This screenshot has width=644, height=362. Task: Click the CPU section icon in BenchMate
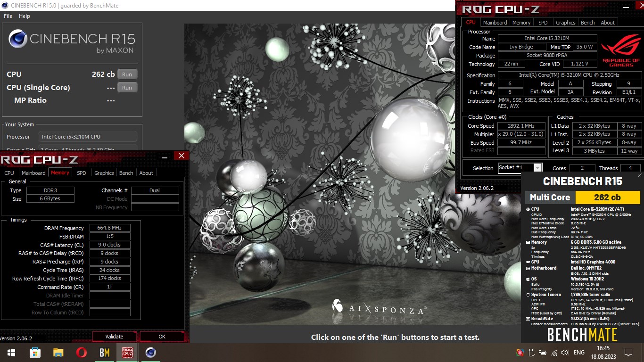(x=528, y=209)
